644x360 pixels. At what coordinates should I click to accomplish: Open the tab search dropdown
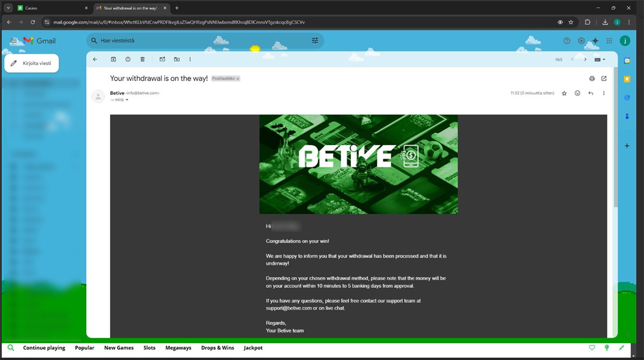tap(8, 8)
